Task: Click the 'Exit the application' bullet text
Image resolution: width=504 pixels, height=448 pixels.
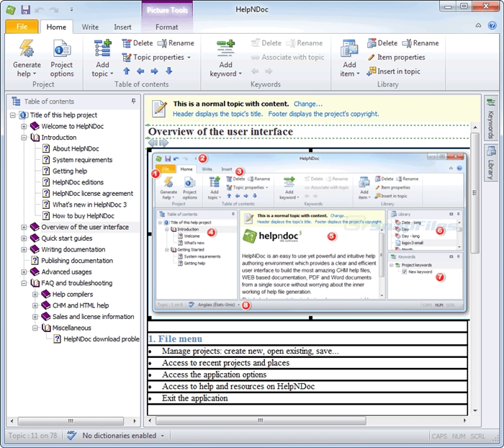Action: click(195, 398)
